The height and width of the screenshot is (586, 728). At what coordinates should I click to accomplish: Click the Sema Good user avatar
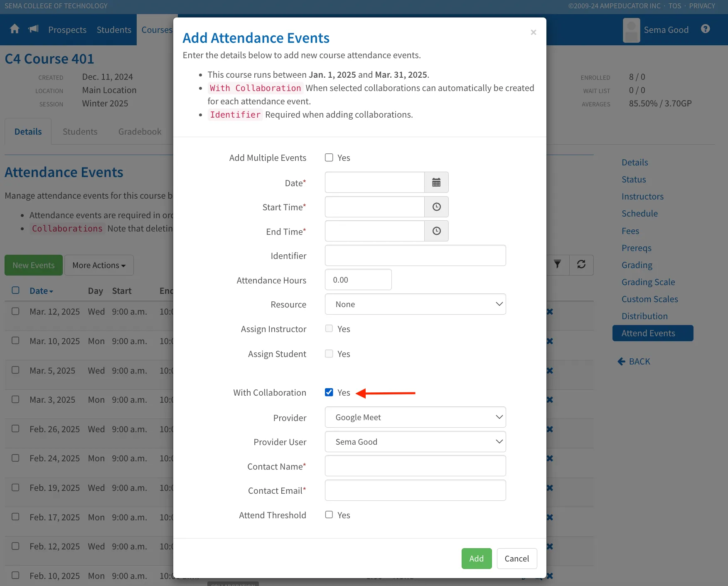(631, 30)
